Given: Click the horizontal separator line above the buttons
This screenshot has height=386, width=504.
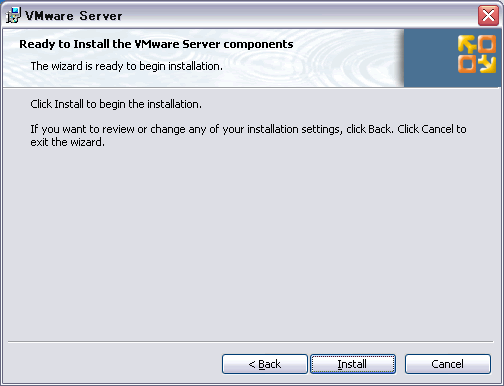Looking at the screenshot, I should [x=250, y=341].
